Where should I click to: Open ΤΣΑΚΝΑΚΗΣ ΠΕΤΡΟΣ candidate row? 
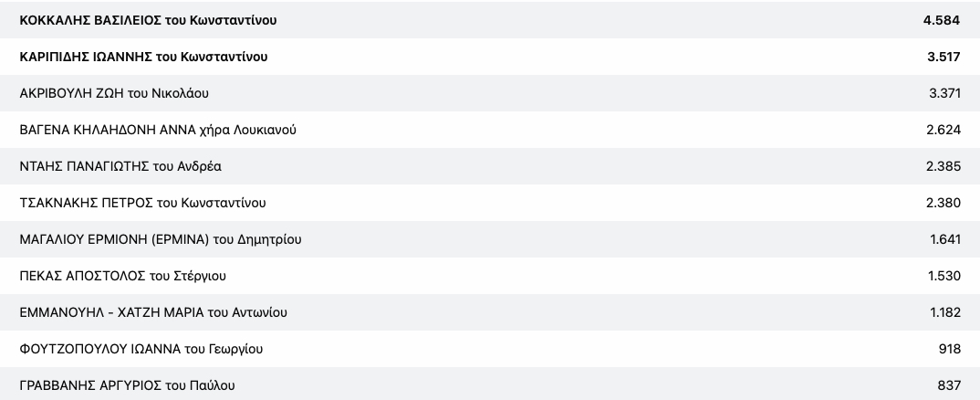tap(142, 203)
